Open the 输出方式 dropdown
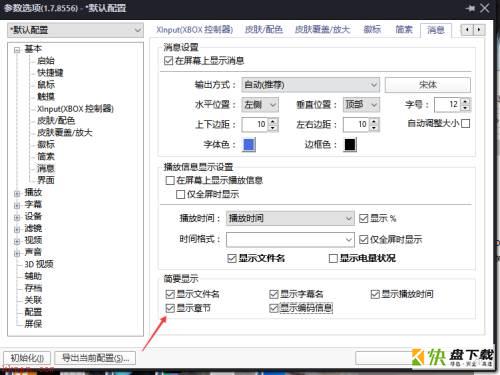 [310, 85]
